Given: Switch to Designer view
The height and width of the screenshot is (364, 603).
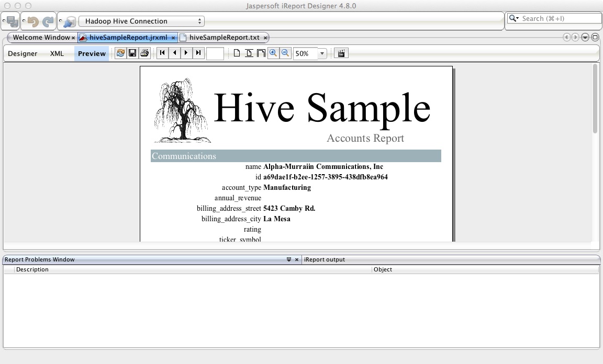Looking at the screenshot, I should [x=23, y=53].
